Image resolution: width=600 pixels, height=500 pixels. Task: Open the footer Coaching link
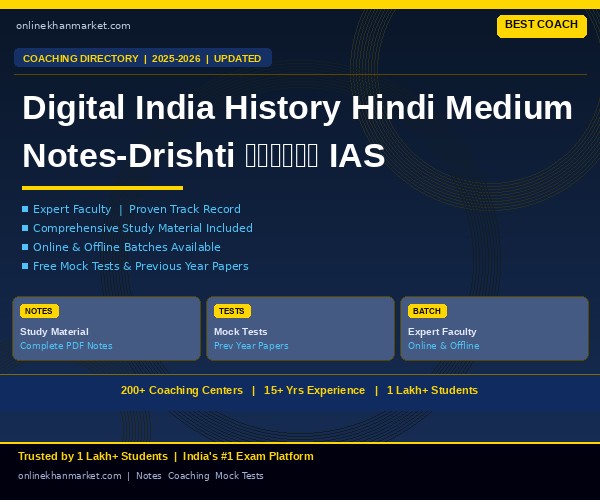click(189, 476)
